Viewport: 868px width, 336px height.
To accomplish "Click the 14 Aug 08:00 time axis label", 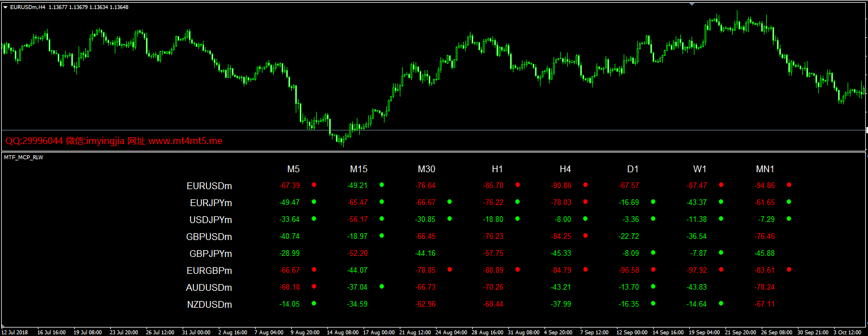I will (343, 332).
